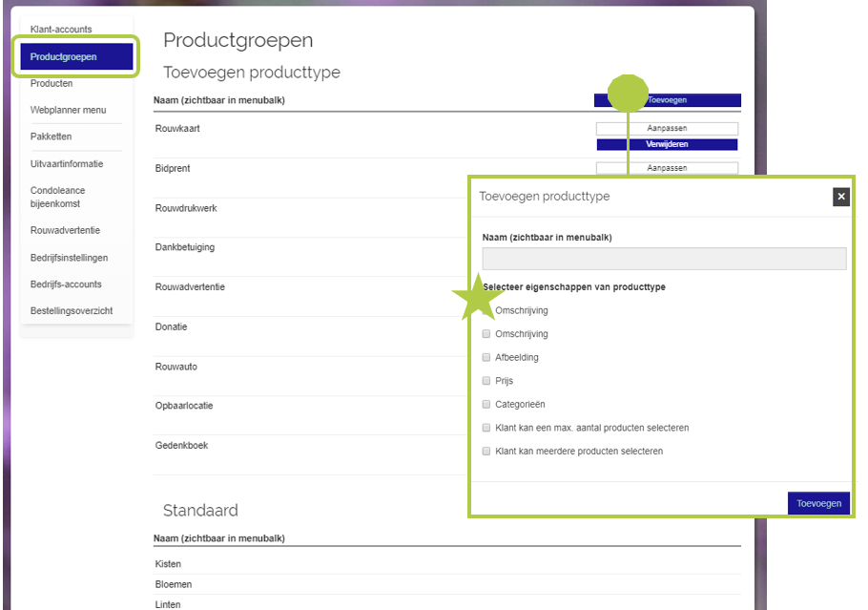Image resolution: width=868 pixels, height=610 pixels.
Task: Click the Naam input field in dialog
Action: (664, 259)
